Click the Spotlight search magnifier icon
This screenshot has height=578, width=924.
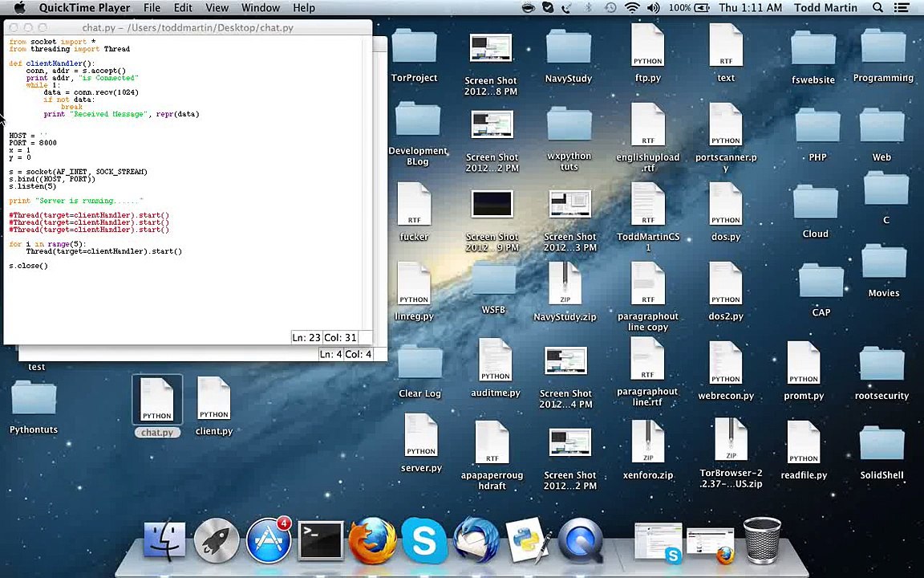pos(877,8)
